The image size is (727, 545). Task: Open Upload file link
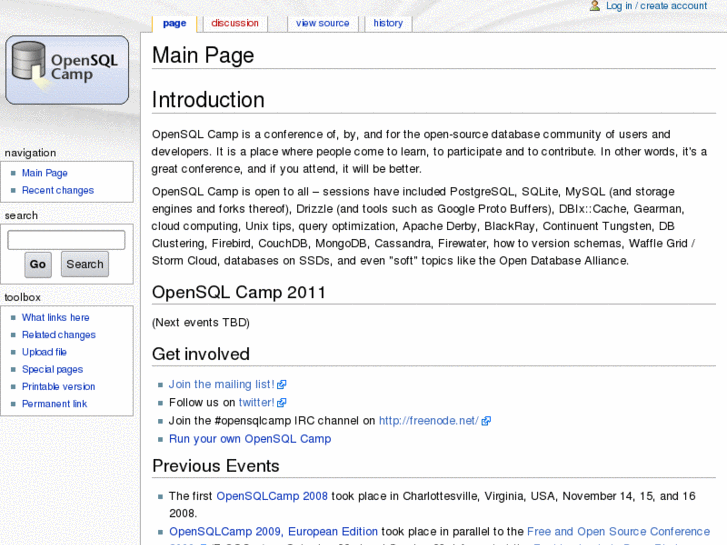click(45, 352)
